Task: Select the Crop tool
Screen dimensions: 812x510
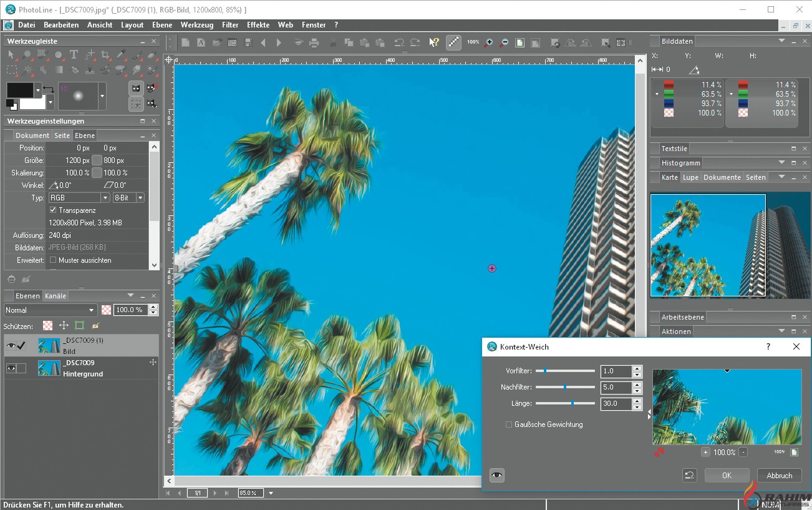Action: click(x=105, y=55)
